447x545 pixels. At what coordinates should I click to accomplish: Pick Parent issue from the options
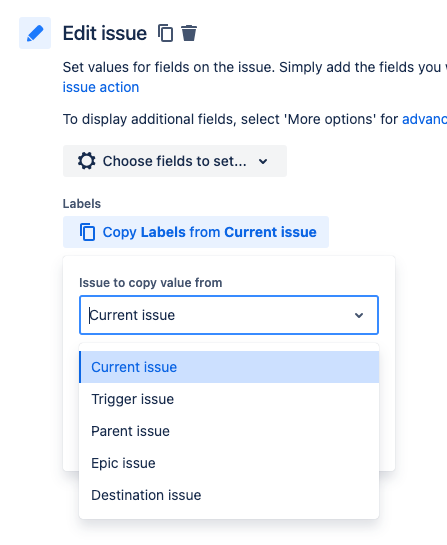(x=229, y=431)
